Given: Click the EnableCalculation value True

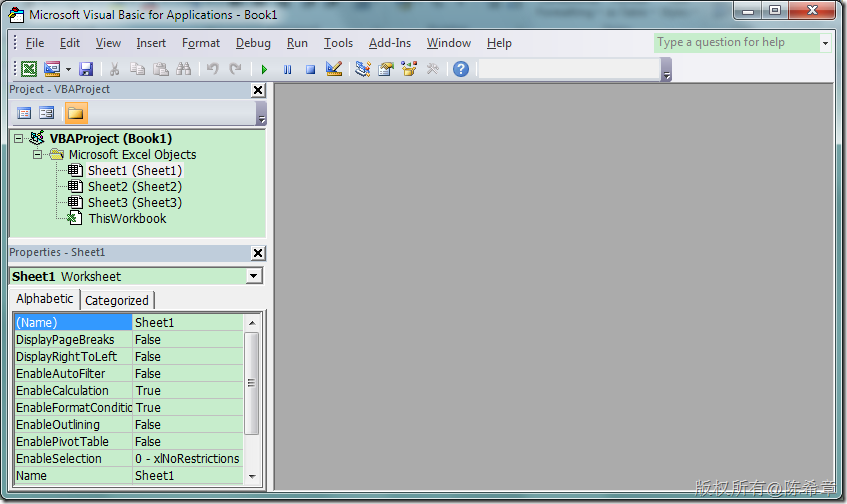Looking at the screenshot, I should click(188, 391).
